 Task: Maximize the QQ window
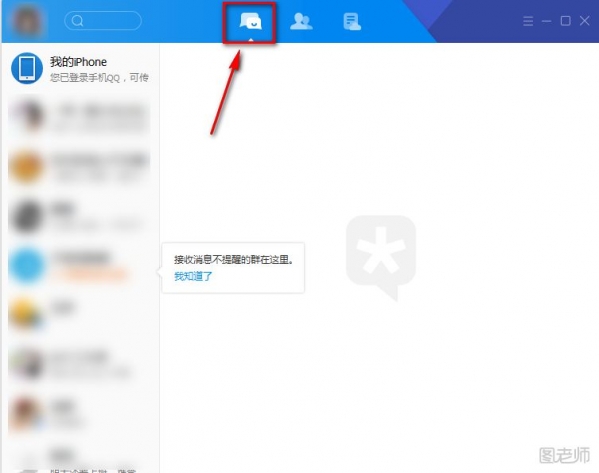(x=565, y=21)
